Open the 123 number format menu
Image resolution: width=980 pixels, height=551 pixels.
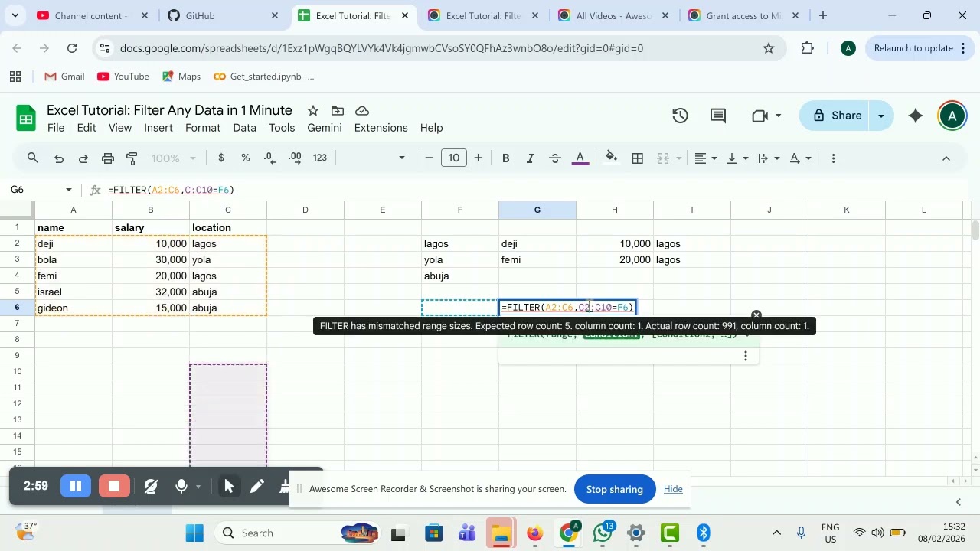coord(320,158)
